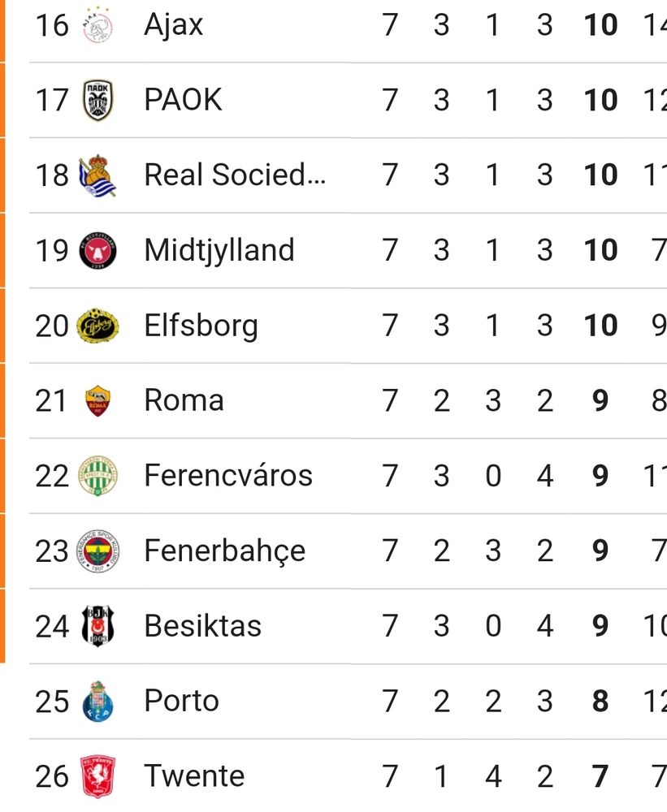Click the Elfsborg club crest
The width and height of the screenshot is (667, 812).
pyautogui.click(x=97, y=326)
